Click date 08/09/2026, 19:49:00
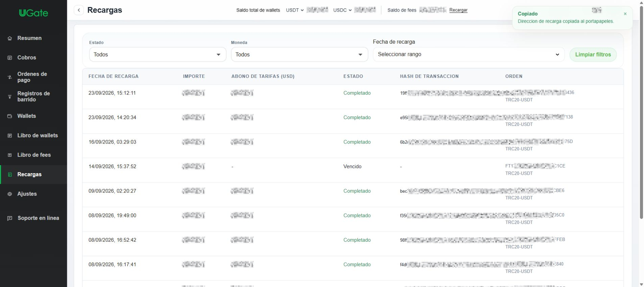 pos(112,216)
